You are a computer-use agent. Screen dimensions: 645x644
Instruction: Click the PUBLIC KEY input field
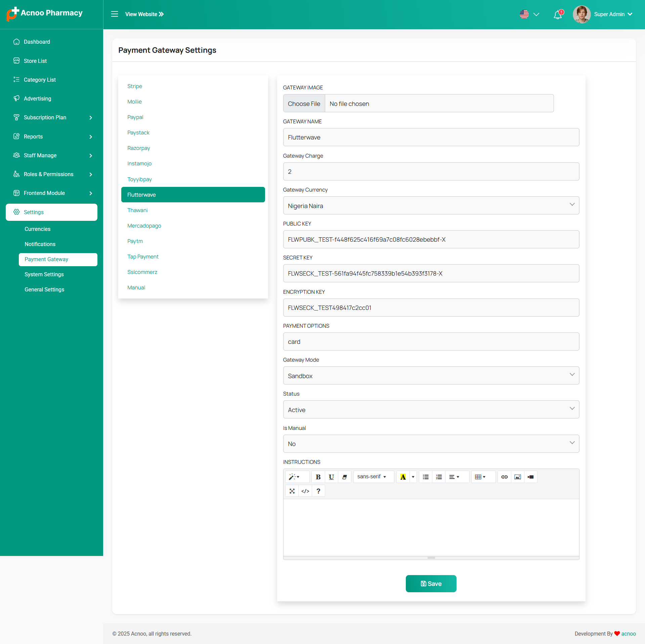[431, 239]
